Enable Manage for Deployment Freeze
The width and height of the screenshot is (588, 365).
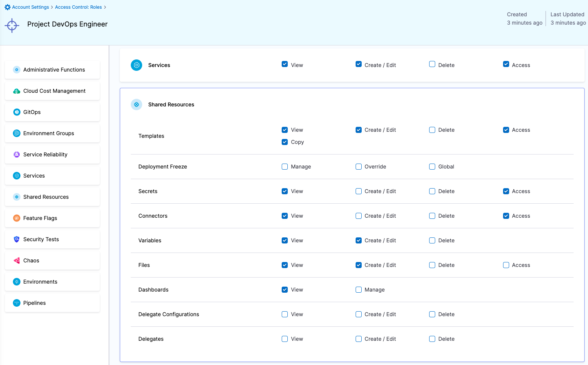click(x=285, y=167)
